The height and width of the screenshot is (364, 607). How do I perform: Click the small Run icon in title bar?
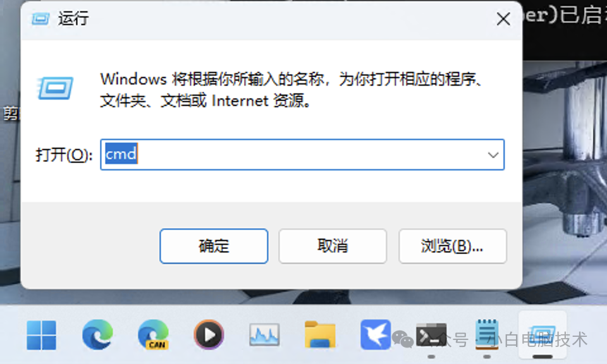pyautogui.click(x=40, y=18)
